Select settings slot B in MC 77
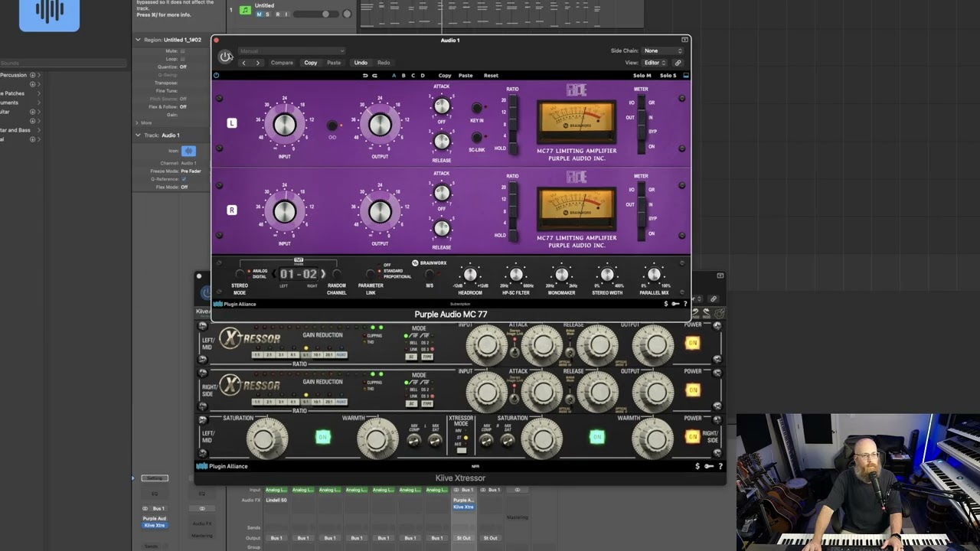 point(403,76)
